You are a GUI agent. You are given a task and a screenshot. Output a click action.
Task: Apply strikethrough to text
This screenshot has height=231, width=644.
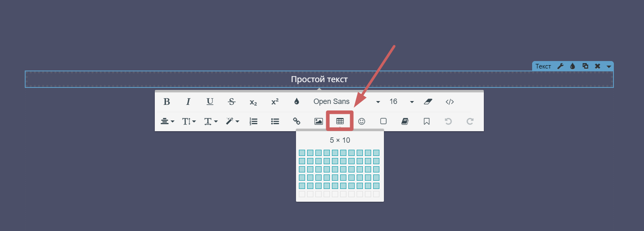point(232,102)
